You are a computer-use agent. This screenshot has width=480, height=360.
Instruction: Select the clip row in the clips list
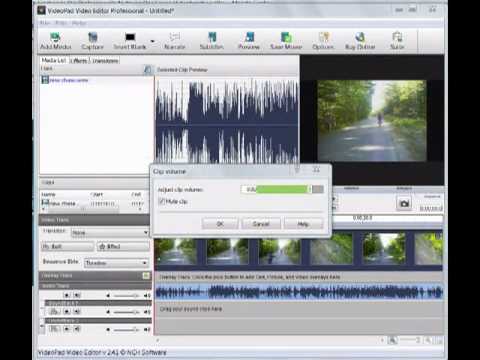point(94,203)
